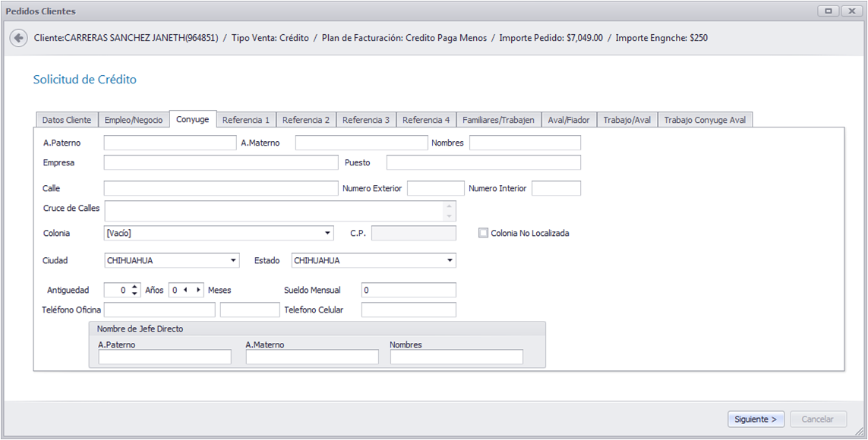Click the Cancelar button
Viewport: 868px width, 440px height.
tap(818, 419)
